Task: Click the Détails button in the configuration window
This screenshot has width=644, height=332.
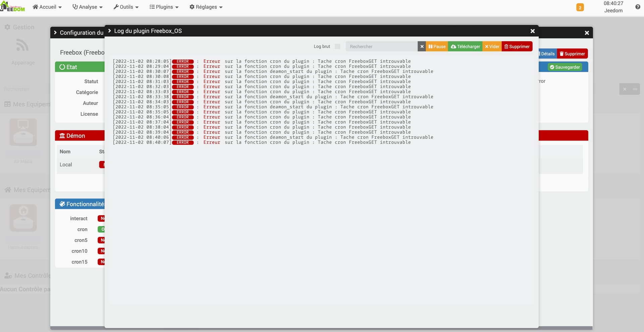Action: pyautogui.click(x=547, y=54)
